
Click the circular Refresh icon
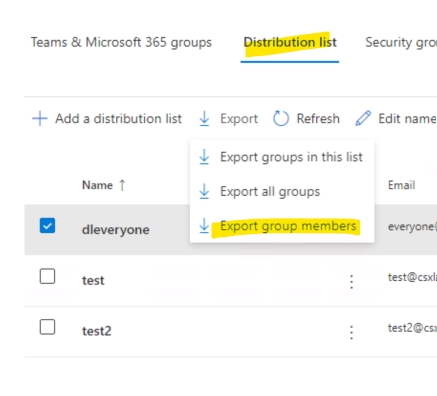281,119
